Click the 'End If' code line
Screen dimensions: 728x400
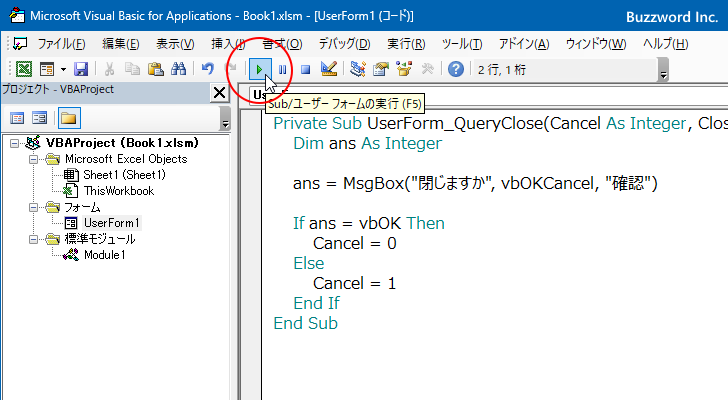tap(316, 303)
